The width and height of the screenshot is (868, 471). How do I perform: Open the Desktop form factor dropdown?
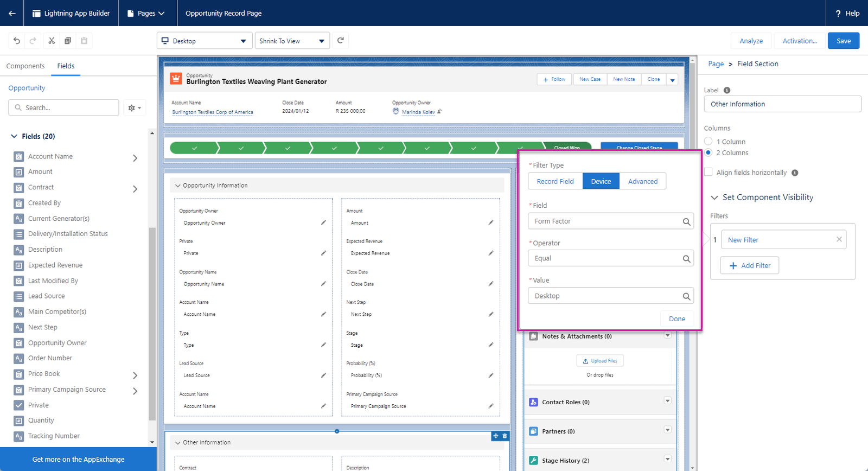point(204,41)
